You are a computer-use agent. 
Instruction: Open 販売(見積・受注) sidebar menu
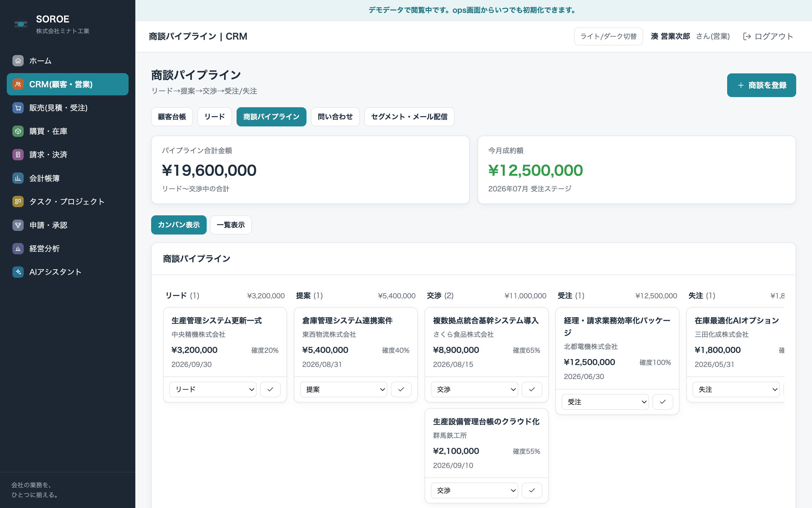(x=67, y=108)
